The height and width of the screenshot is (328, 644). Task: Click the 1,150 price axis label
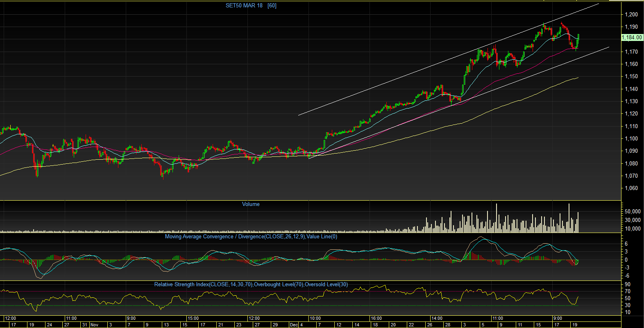click(x=631, y=76)
